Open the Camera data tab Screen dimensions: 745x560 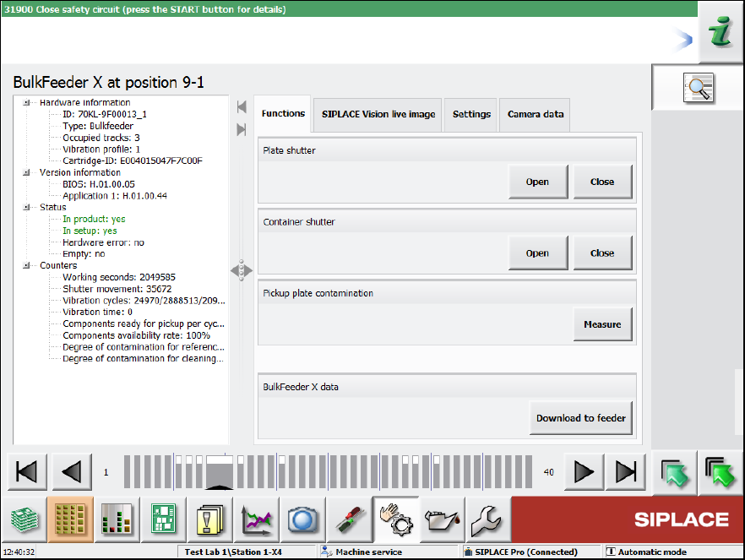pyautogui.click(x=536, y=115)
